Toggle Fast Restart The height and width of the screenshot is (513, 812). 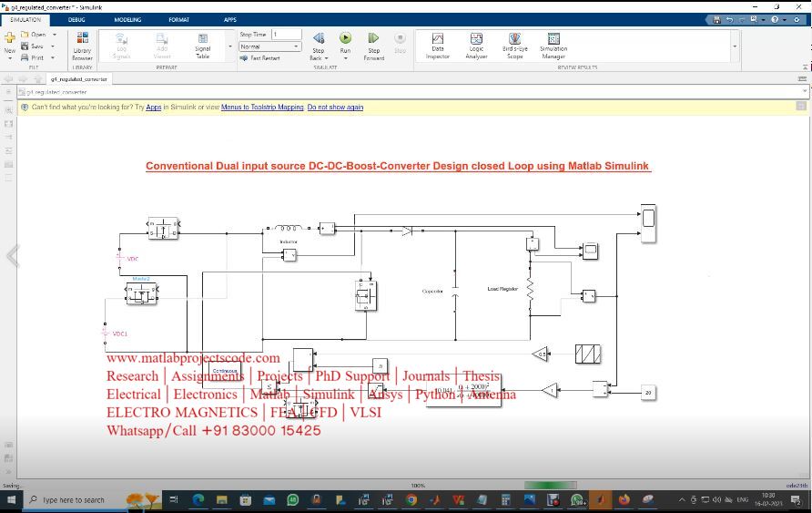(x=260, y=58)
